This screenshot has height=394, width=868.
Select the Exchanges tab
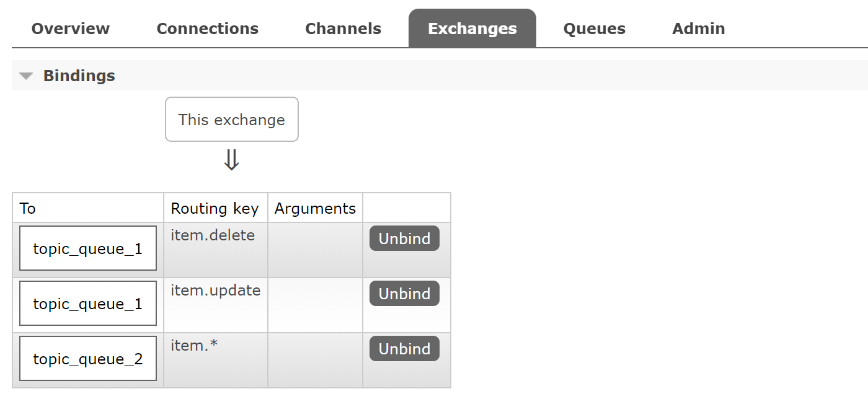coord(472,28)
